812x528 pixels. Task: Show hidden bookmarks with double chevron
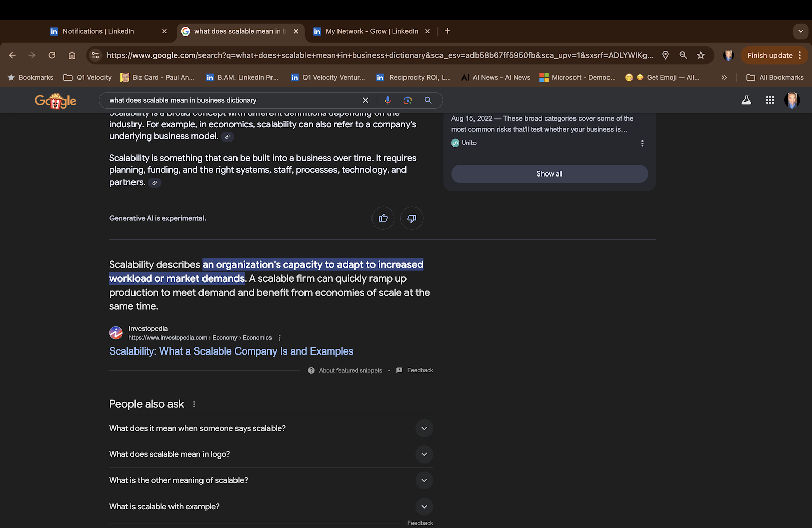[x=724, y=77]
